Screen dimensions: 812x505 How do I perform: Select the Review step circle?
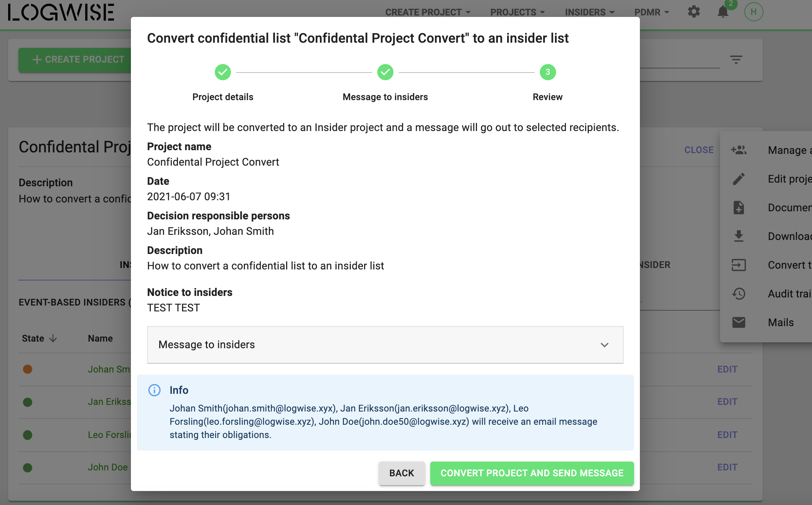point(548,72)
